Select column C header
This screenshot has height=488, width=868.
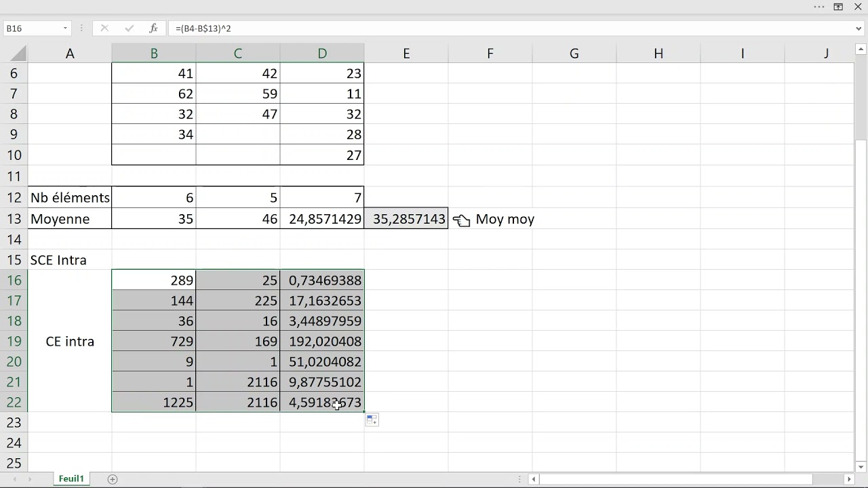pyautogui.click(x=238, y=54)
